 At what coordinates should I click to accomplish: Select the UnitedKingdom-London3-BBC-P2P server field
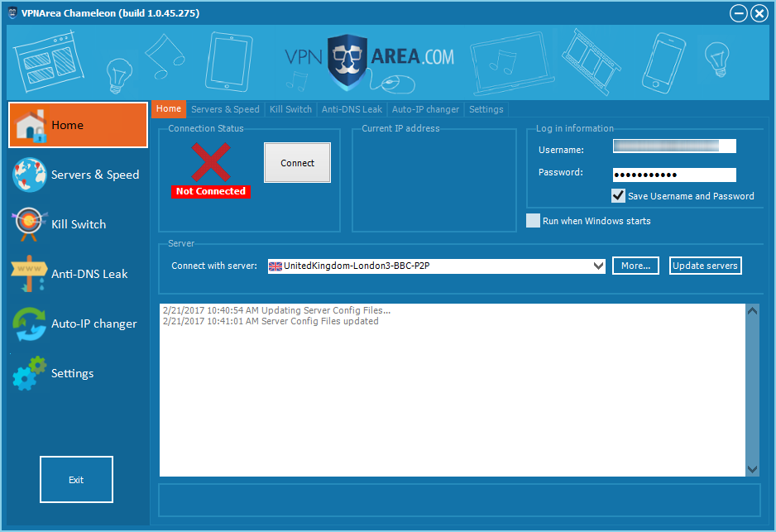pyautogui.click(x=437, y=266)
